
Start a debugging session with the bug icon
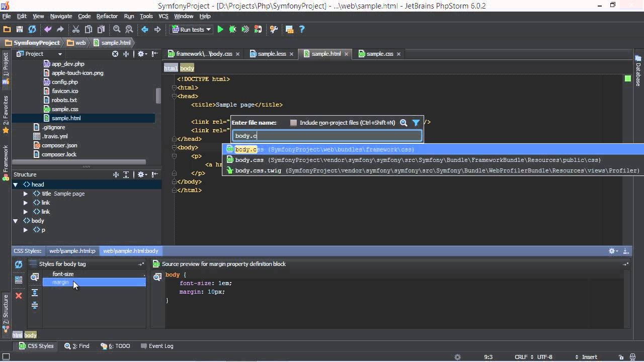(x=232, y=29)
